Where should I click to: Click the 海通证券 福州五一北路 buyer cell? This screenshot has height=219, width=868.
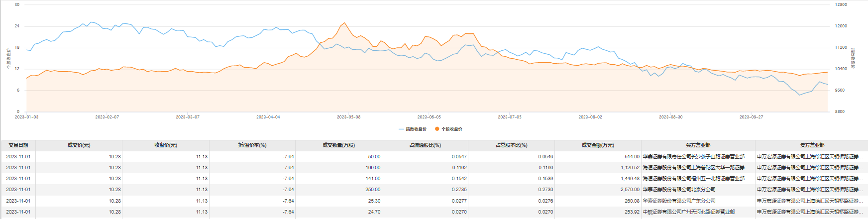pos(693,179)
